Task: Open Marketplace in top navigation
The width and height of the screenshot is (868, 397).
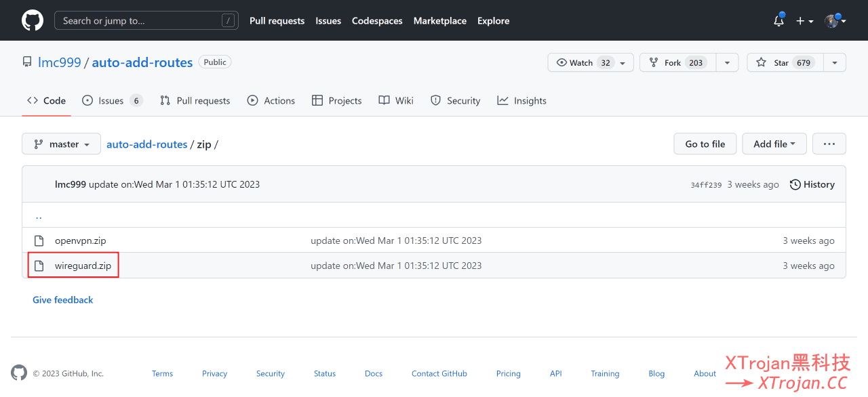Action: pyautogui.click(x=439, y=21)
